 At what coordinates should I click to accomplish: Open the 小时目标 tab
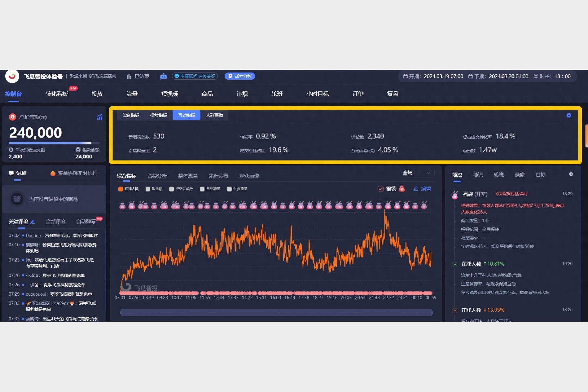318,94
